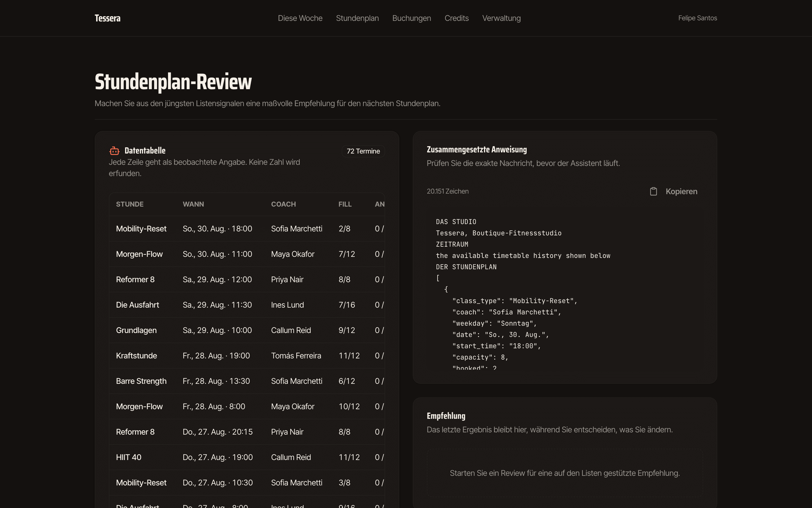
Task: Navigate to Verwaltung
Action: pos(501,18)
